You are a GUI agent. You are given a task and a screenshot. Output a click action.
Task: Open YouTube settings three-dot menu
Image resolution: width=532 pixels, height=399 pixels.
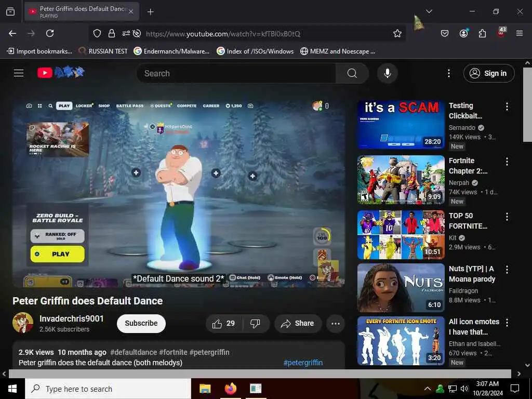(x=449, y=73)
